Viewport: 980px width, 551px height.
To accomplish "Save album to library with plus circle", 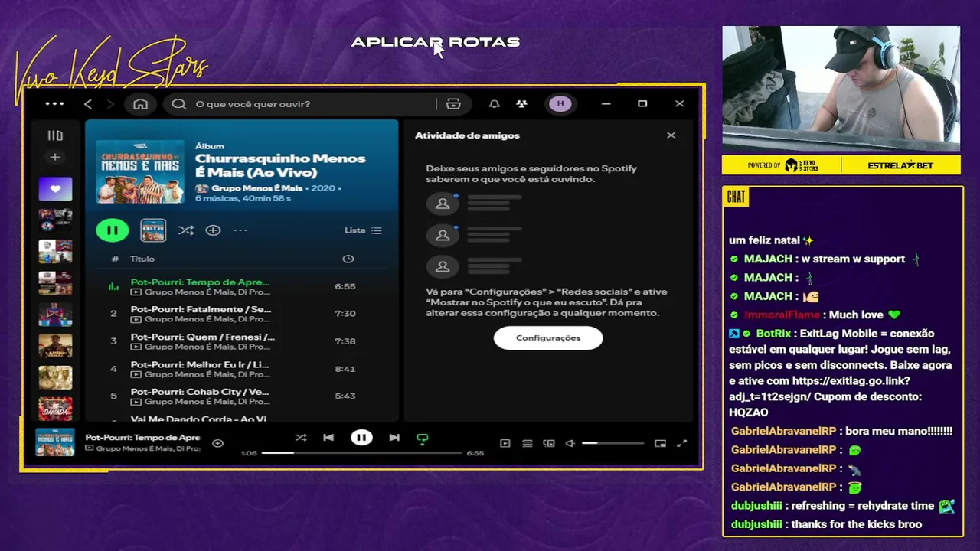I will [213, 230].
